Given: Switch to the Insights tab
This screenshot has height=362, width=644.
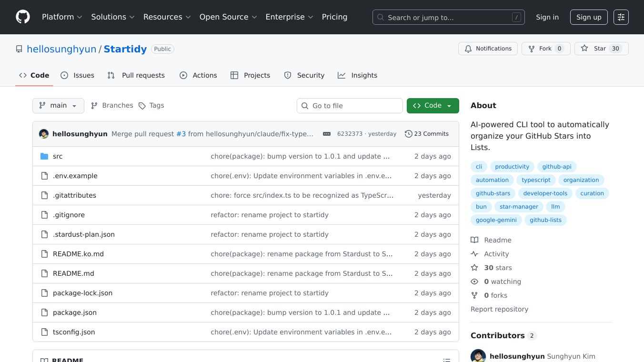Looking at the screenshot, I should pos(357,75).
